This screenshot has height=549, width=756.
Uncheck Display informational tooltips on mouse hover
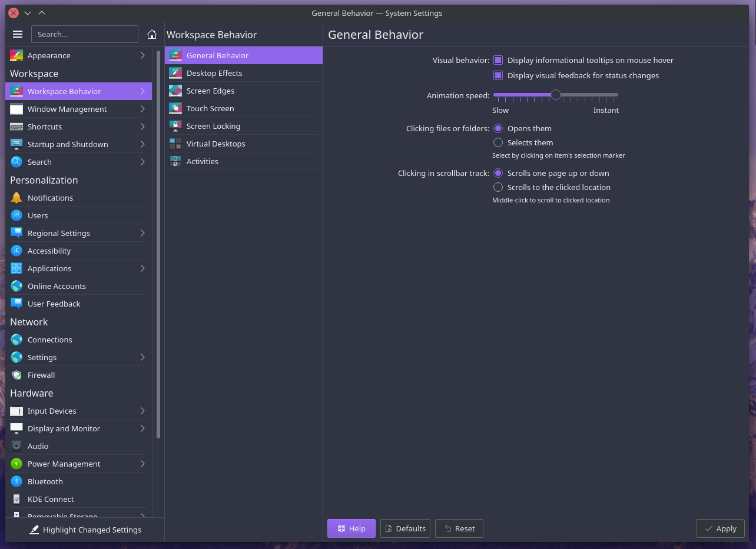point(498,60)
